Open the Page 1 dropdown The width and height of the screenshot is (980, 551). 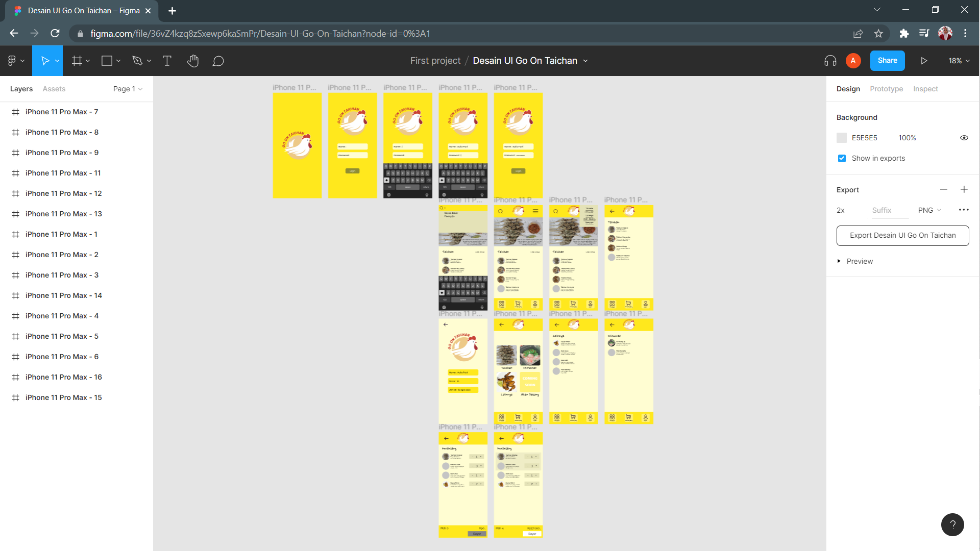127,89
